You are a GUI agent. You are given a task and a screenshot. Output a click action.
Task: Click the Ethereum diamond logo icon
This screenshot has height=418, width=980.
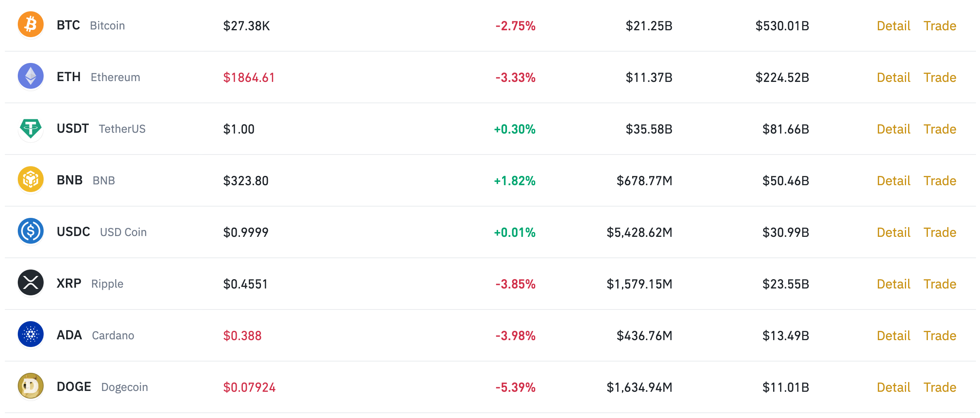coord(31,76)
